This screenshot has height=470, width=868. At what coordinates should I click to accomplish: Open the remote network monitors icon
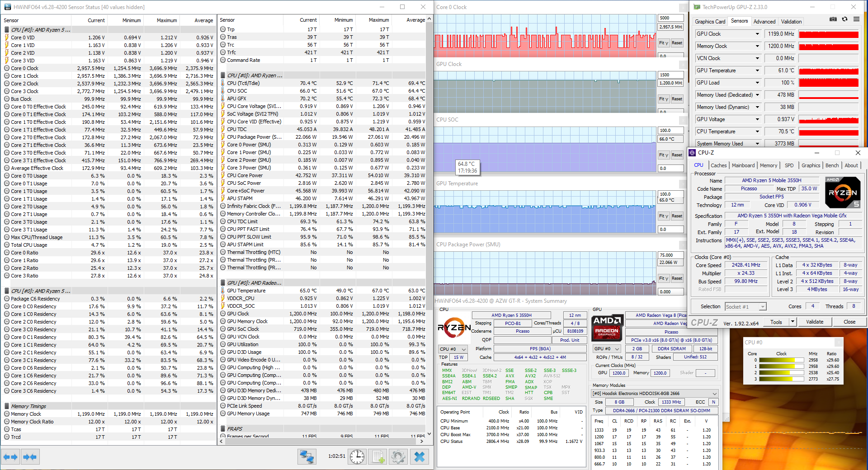coord(307,457)
